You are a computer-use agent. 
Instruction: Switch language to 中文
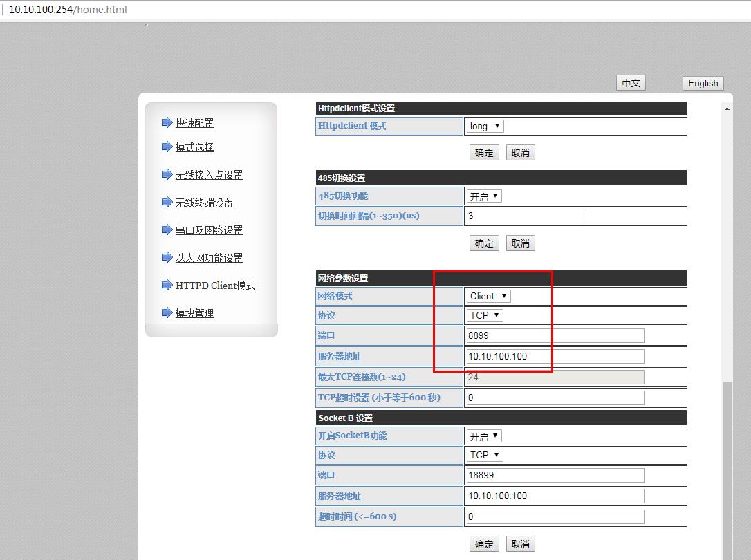click(631, 83)
